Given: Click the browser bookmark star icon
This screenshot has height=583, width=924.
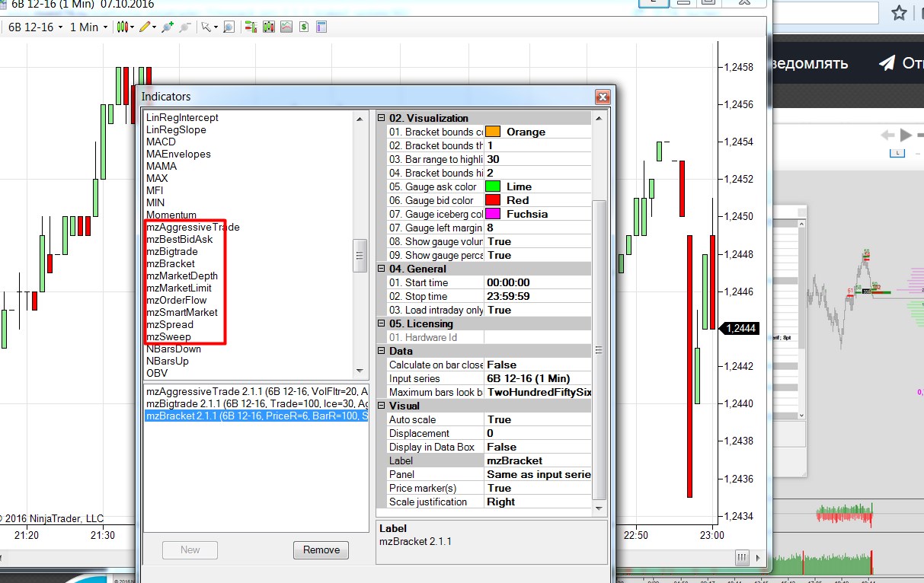Looking at the screenshot, I should [x=900, y=13].
